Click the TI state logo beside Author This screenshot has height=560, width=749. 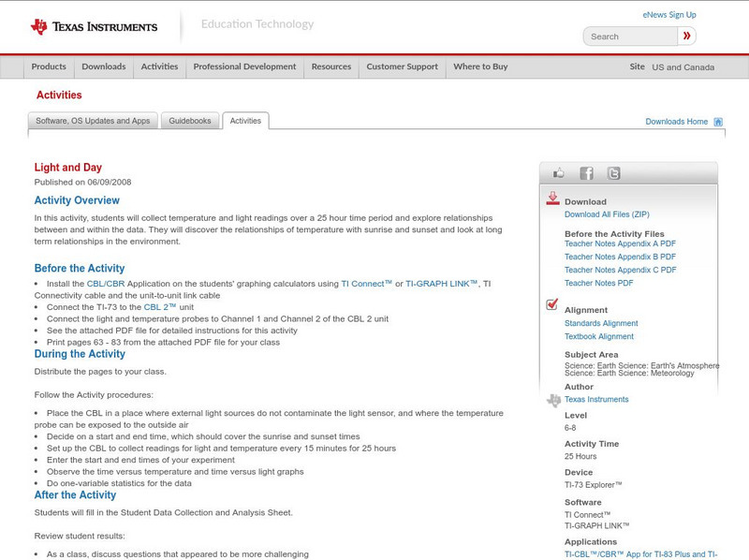coord(553,400)
